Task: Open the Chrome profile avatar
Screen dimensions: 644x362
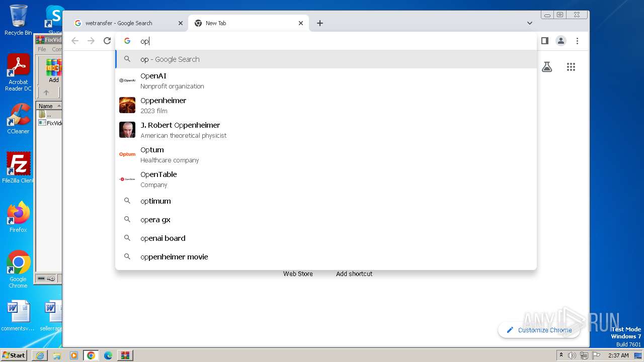Action: (561, 41)
